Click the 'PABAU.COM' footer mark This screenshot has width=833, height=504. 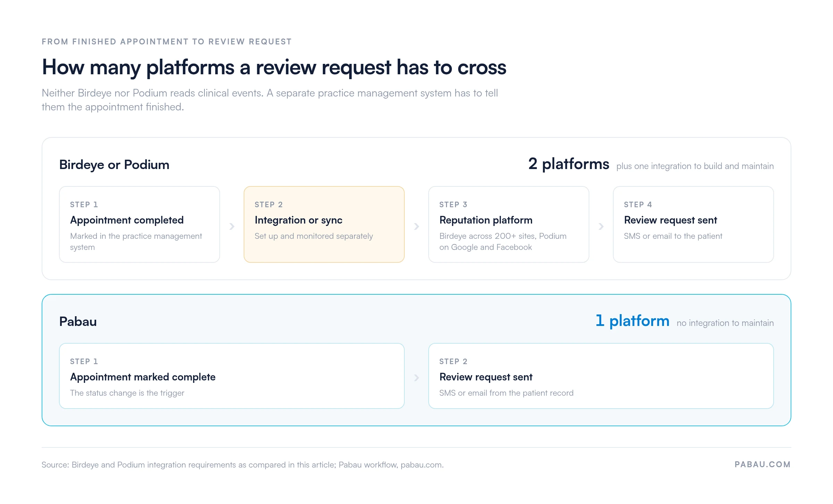[763, 464]
